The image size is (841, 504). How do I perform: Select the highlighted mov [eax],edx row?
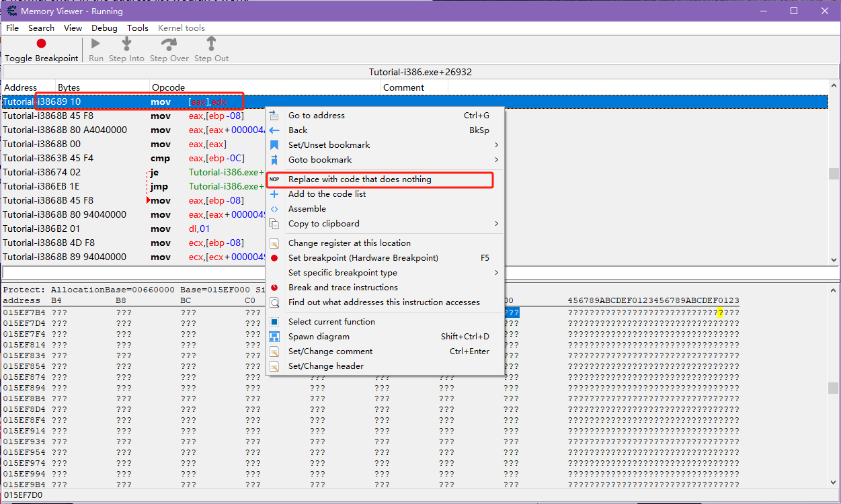(415, 102)
